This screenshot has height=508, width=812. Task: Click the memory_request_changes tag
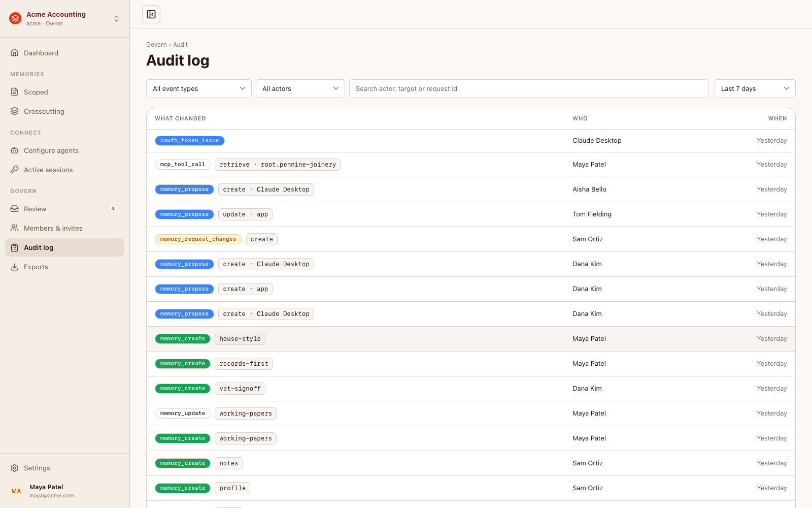coord(198,239)
